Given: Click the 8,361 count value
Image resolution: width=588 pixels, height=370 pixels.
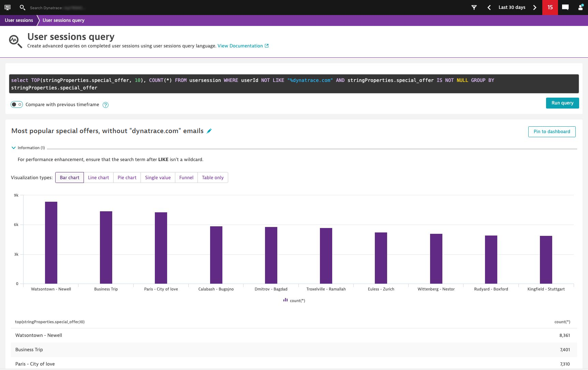Looking at the screenshot, I should (564, 336).
